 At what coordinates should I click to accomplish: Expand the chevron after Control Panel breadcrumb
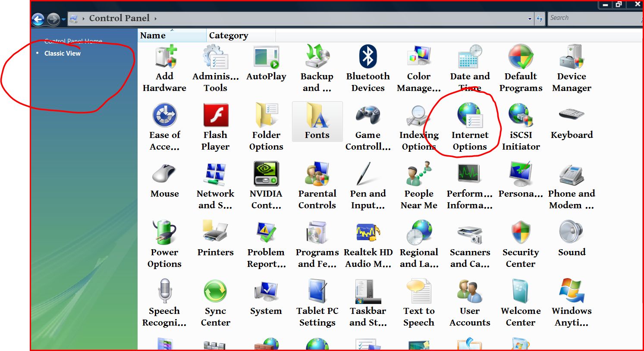click(155, 19)
